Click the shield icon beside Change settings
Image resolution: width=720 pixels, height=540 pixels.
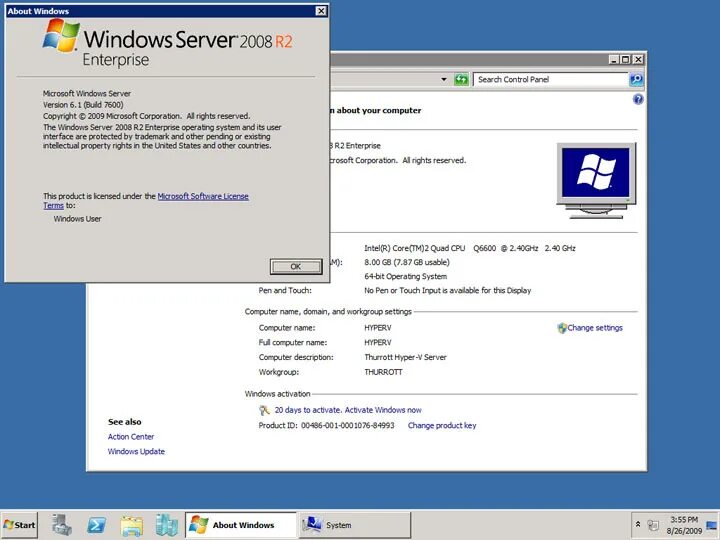tap(562, 328)
